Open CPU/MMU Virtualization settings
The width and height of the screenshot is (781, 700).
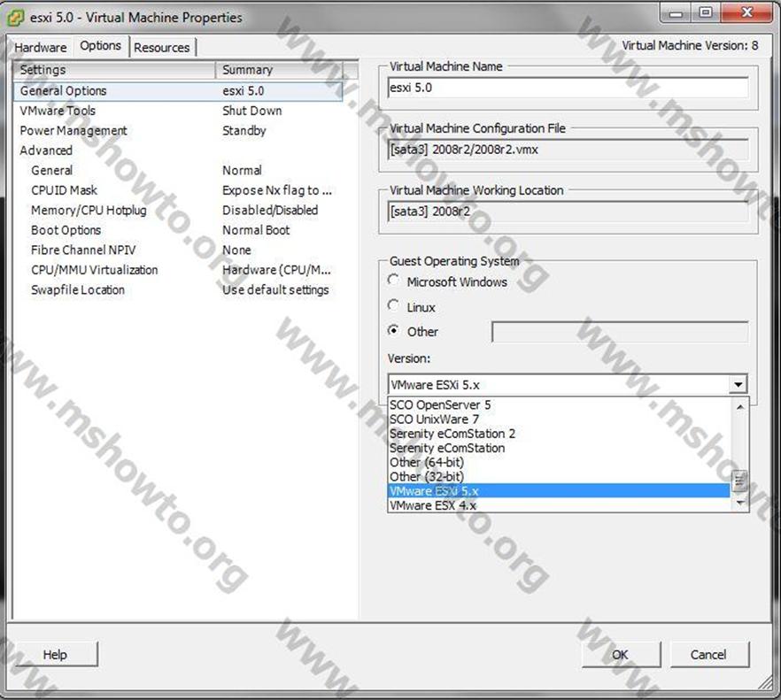tap(178, 270)
